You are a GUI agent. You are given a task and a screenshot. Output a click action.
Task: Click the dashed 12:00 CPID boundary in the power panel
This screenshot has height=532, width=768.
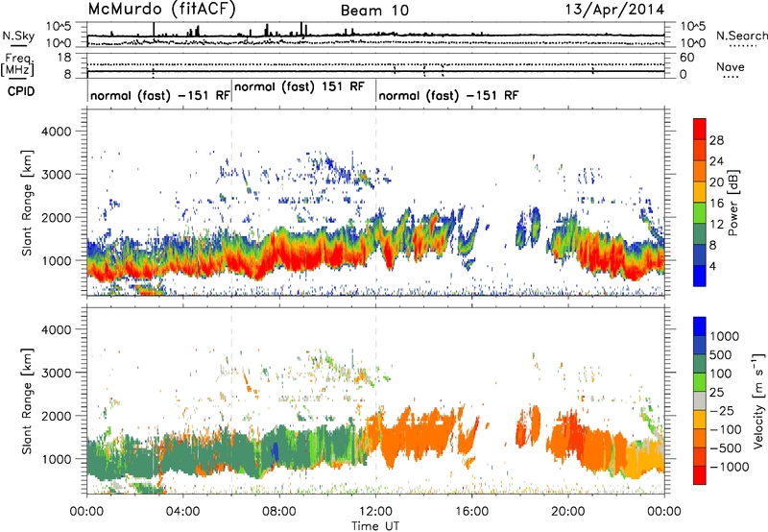[x=376, y=203]
